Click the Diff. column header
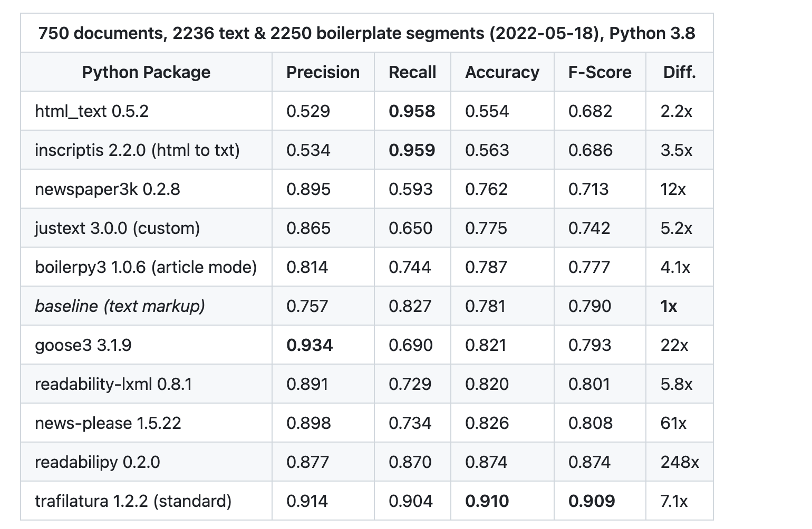812x529 pixels. 679,72
